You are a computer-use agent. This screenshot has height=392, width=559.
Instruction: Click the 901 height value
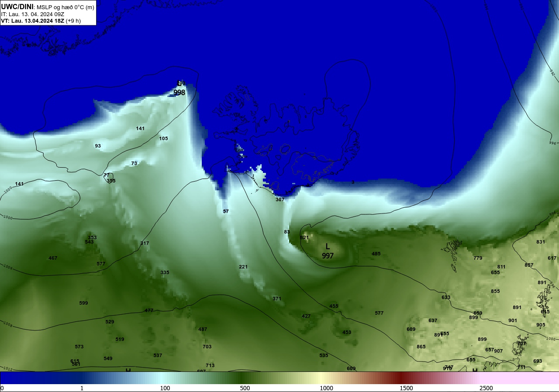point(513,320)
